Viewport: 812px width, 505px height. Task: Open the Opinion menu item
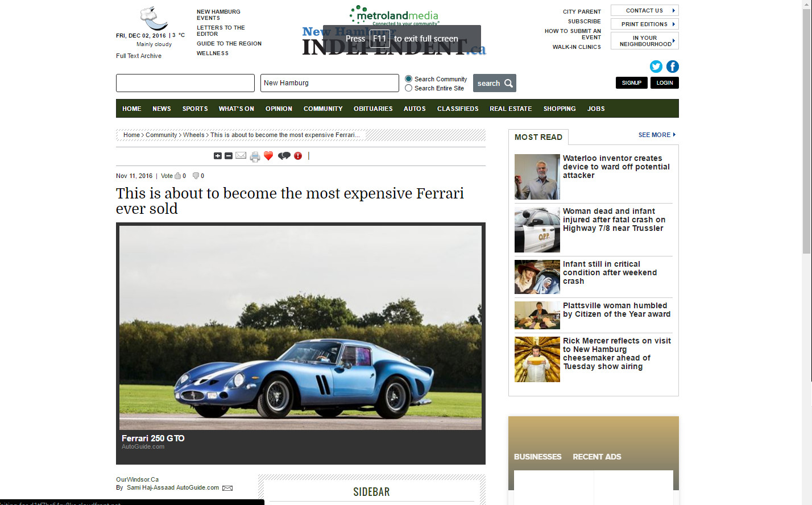pyautogui.click(x=279, y=109)
